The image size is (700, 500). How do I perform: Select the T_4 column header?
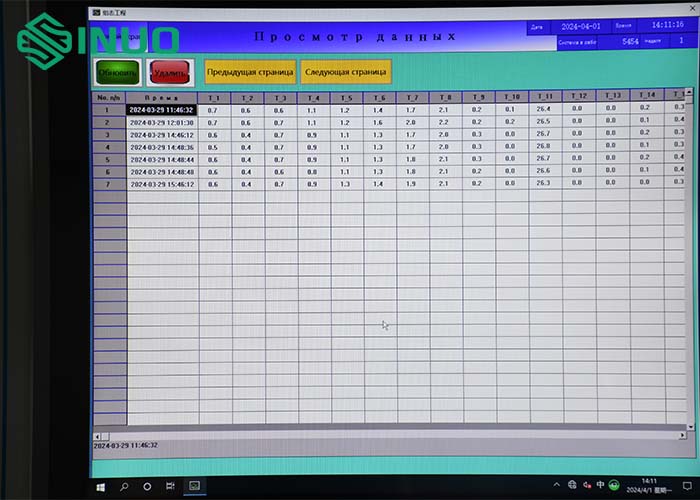(314, 98)
